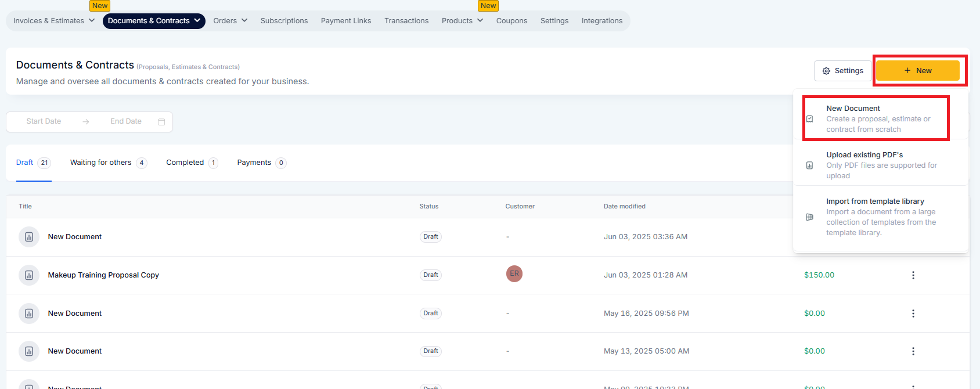Click the yellow New button
Screen dimensions: 980x389
click(x=917, y=70)
